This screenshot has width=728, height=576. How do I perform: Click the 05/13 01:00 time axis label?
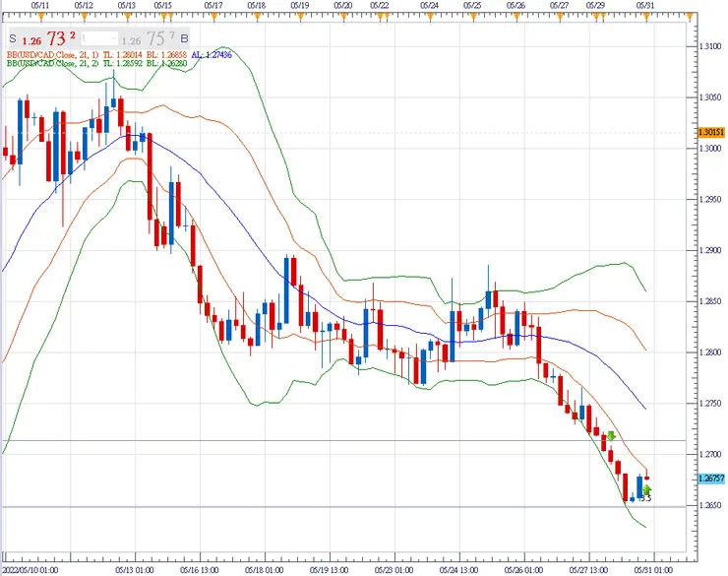135,569
